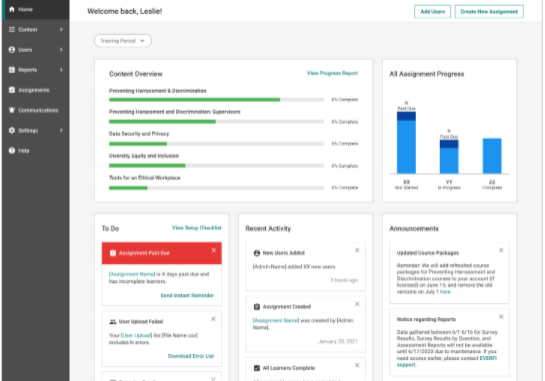The width and height of the screenshot is (545, 381).
Task: Dismiss the Assignment Past Due card
Action: pyautogui.click(x=214, y=250)
